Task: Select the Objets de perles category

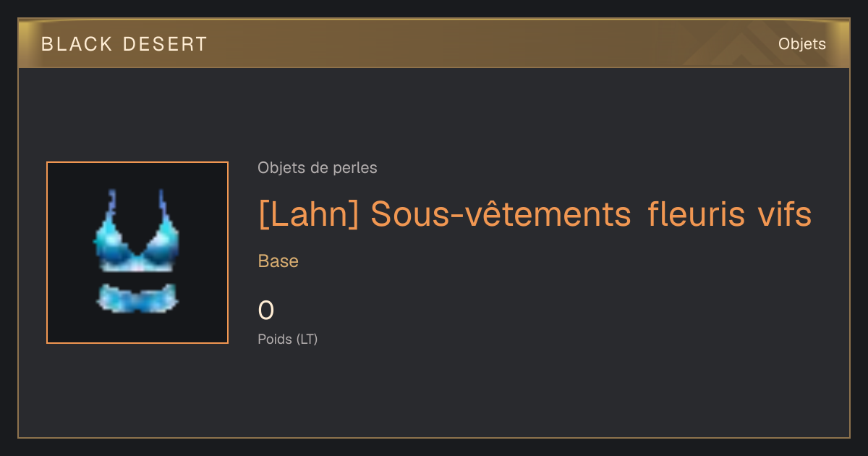Action: (318, 168)
